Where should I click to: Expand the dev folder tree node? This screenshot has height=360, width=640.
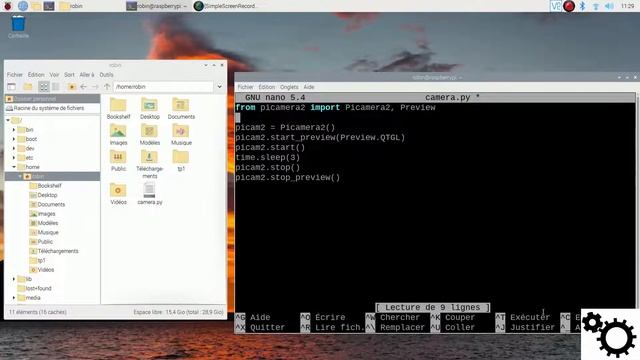(14, 149)
